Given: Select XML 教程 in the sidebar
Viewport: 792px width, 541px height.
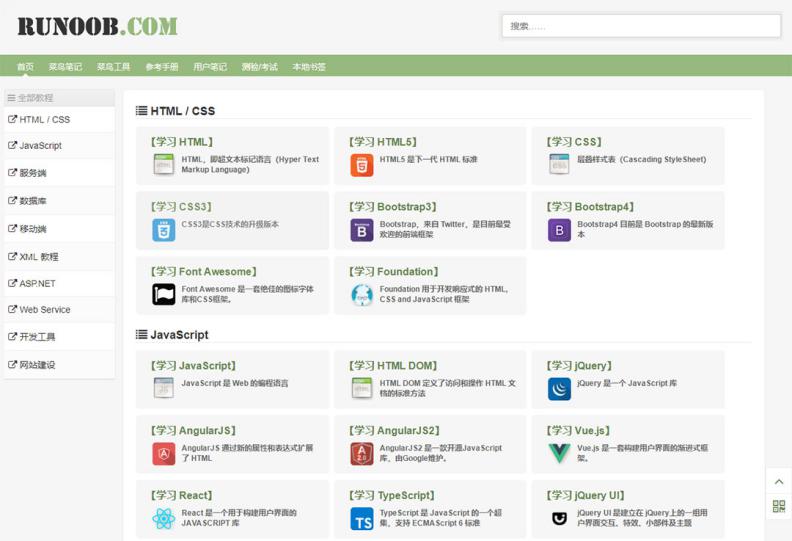Looking at the screenshot, I should point(59,257).
